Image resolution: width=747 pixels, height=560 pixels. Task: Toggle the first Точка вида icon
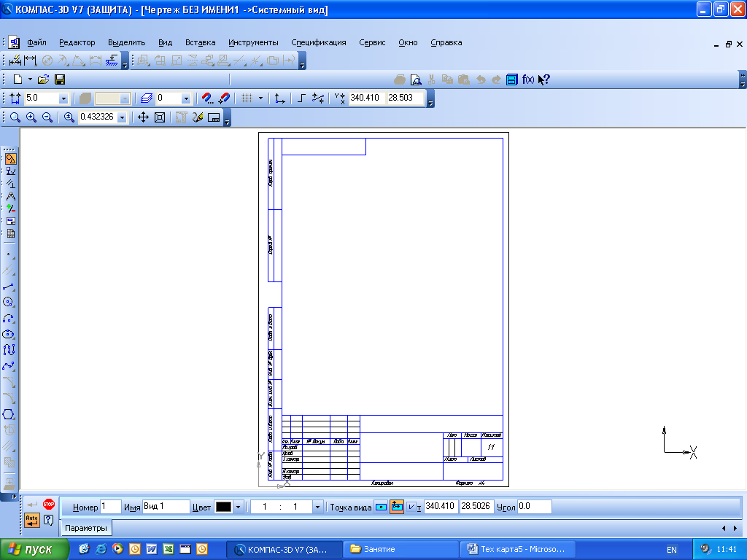point(381,507)
